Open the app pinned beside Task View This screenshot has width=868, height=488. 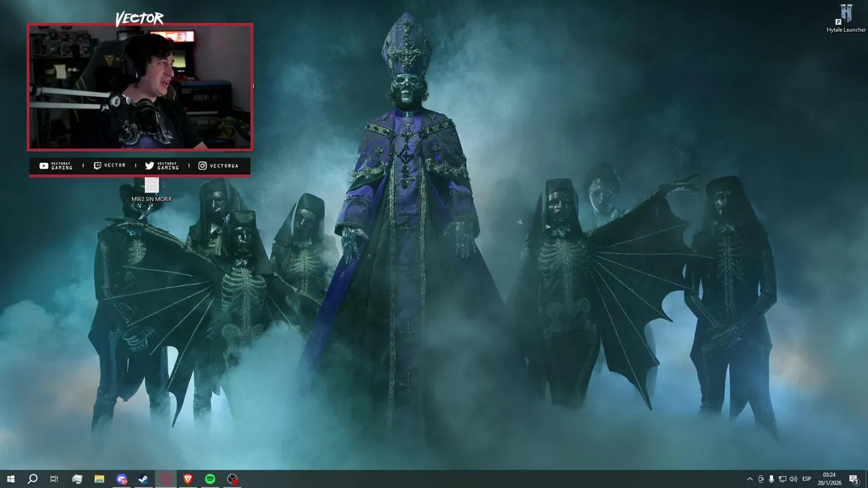(x=77, y=479)
